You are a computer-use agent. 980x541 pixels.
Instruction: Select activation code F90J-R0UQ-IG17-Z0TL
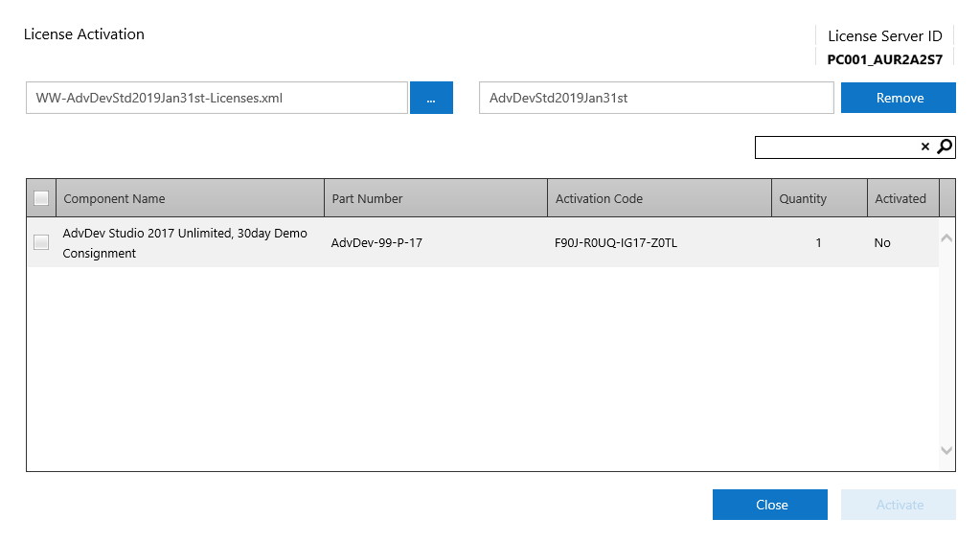(616, 242)
